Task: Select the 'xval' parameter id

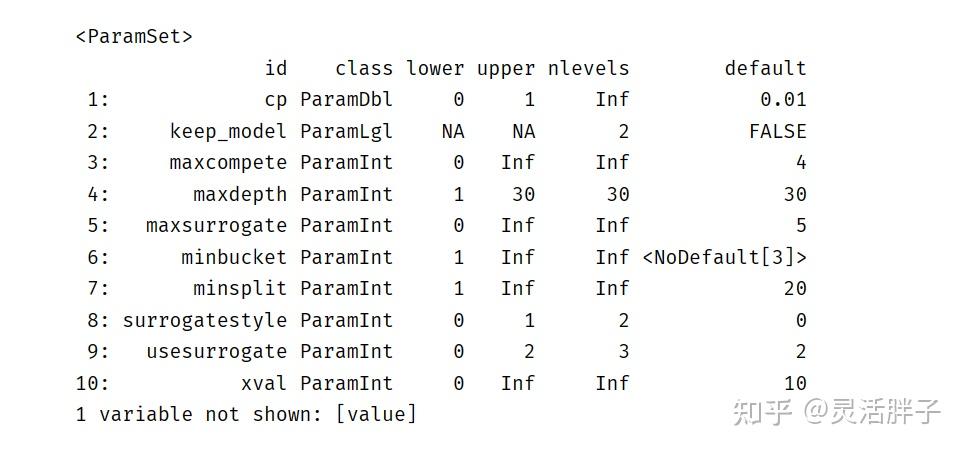Action: (264, 383)
